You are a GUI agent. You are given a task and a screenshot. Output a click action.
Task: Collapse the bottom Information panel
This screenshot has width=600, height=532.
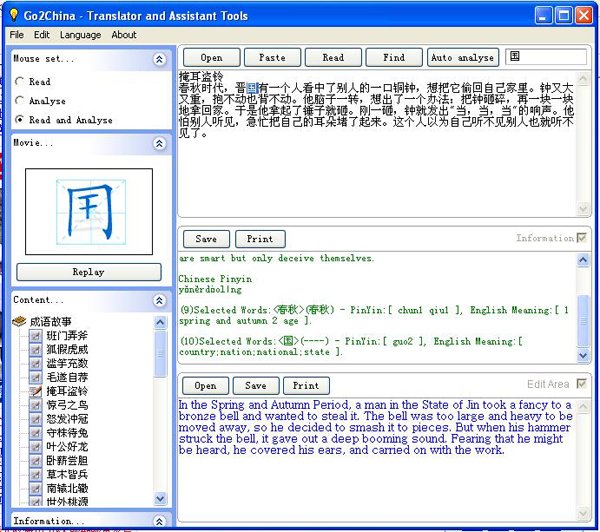[159, 521]
